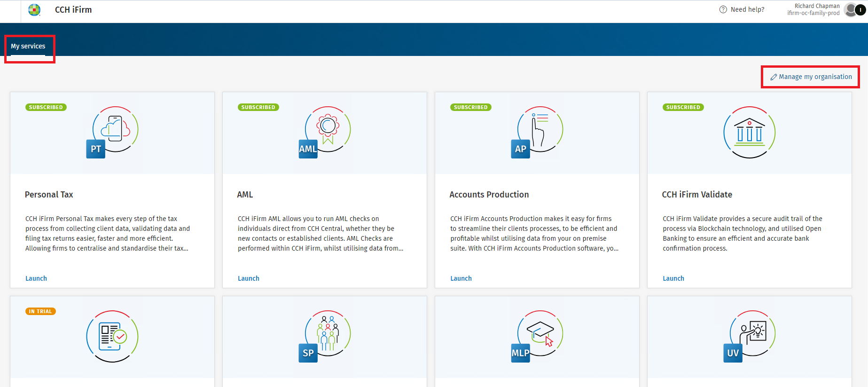
Task: Click the CCH iFirm Validate card heading
Action: click(697, 195)
